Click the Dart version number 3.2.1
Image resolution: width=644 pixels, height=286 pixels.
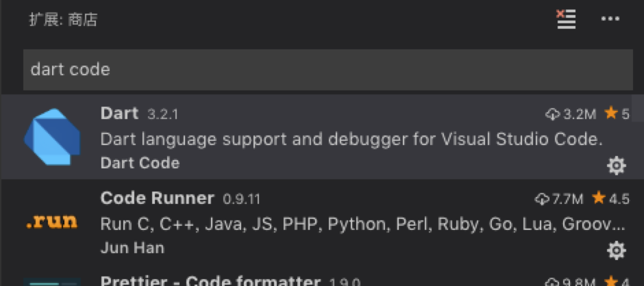click(162, 114)
